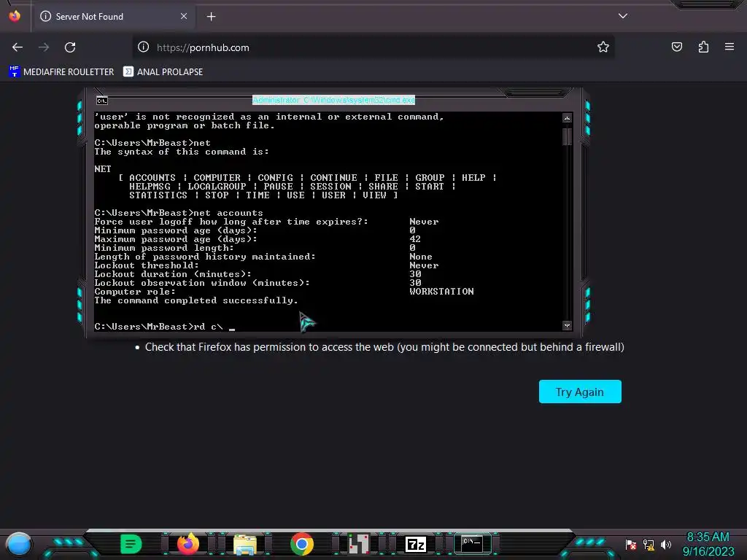Image resolution: width=747 pixels, height=560 pixels.
Task: Open File Explorer from the taskbar
Action: (x=245, y=544)
